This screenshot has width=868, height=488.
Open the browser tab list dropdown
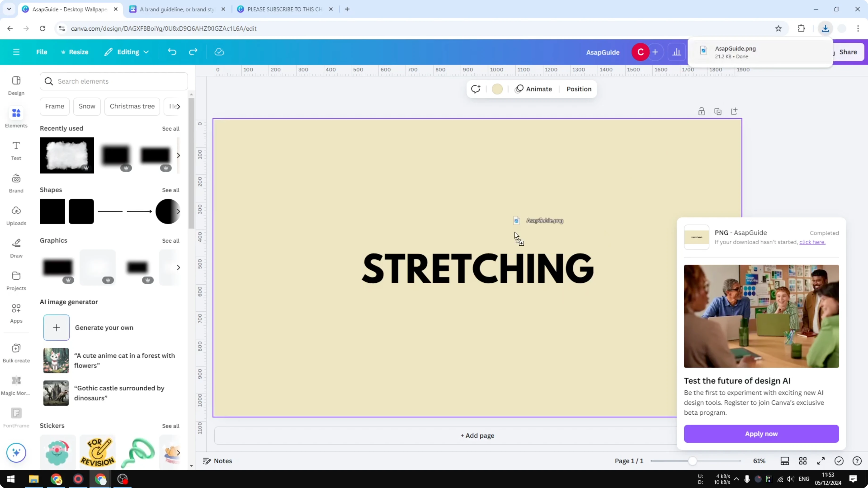tap(9, 9)
